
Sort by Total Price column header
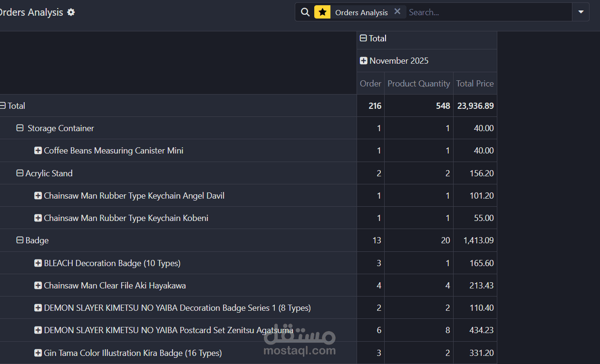click(475, 84)
